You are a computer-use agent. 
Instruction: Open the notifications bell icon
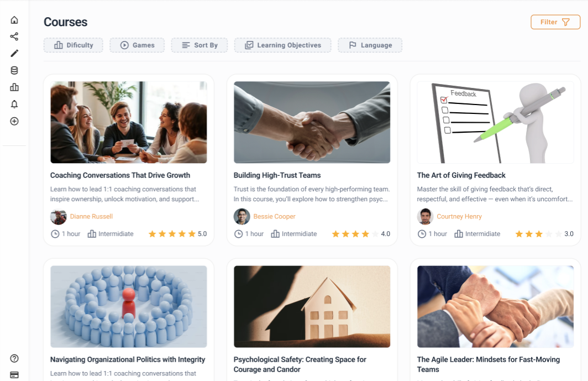14,104
